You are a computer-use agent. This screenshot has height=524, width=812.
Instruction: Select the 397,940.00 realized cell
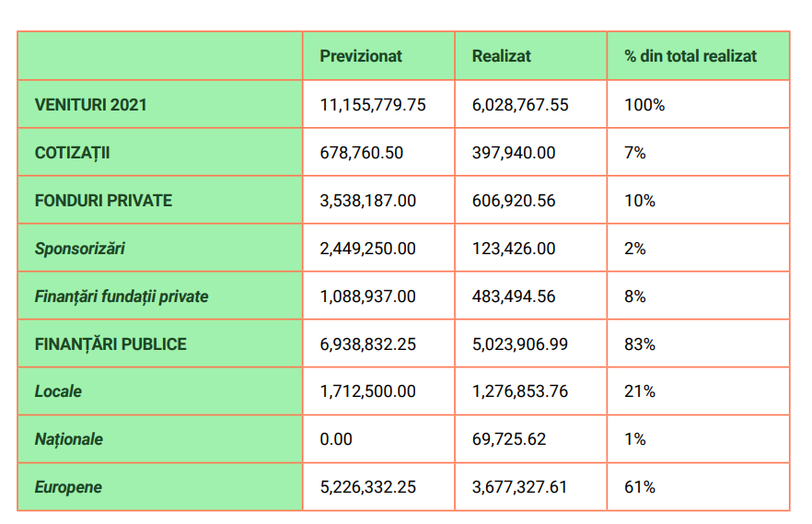point(514,153)
